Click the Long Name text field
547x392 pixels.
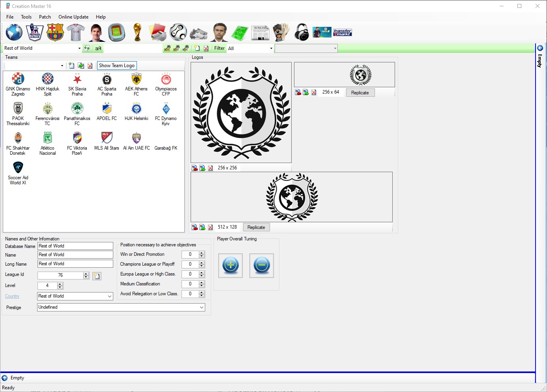75,264
